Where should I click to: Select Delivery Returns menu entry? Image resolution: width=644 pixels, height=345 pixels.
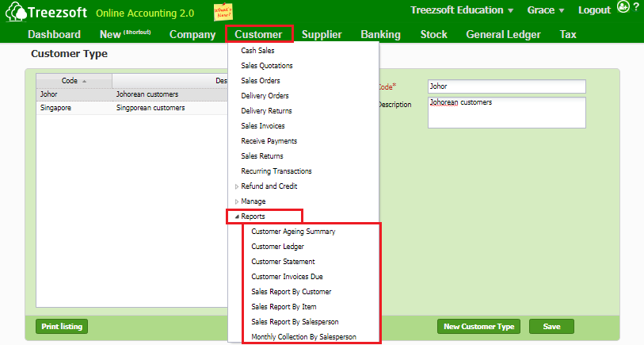tap(266, 111)
